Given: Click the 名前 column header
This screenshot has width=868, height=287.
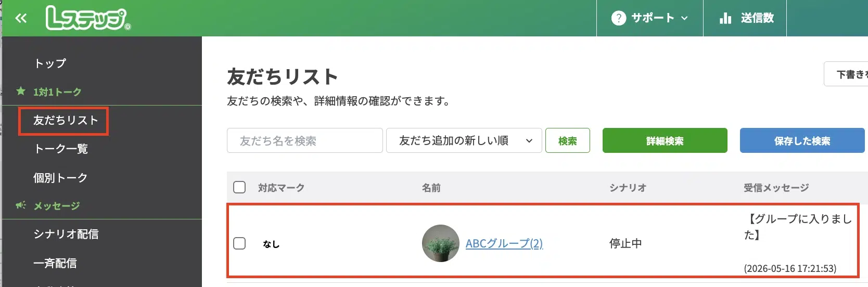Looking at the screenshot, I should click(x=431, y=188).
